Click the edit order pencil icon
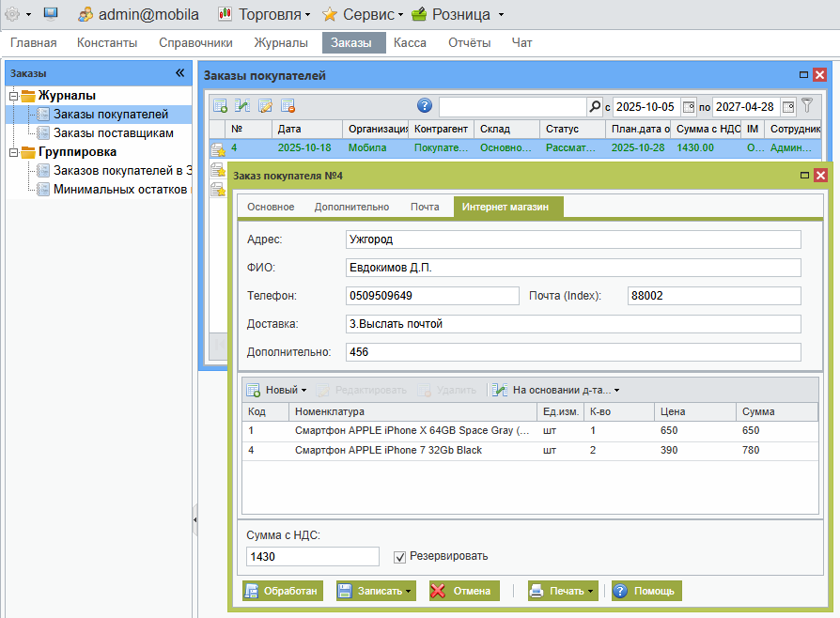The width and height of the screenshot is (840, 618). (x=265, y=105)
